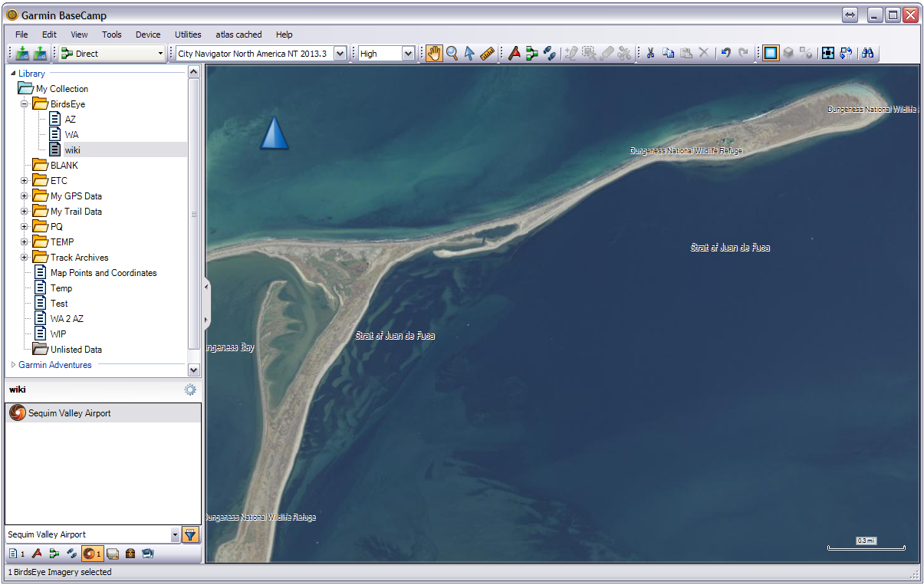924x585 pixels.
Task: Toggle the tracks footprints filter in bottom bar
Action: tap(71, 553)
